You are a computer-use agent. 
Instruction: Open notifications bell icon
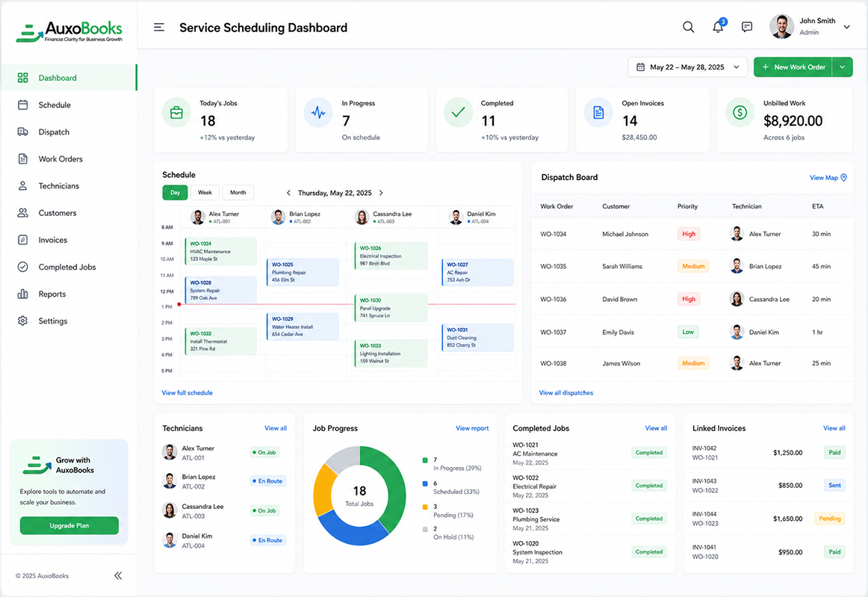[718, 27]
